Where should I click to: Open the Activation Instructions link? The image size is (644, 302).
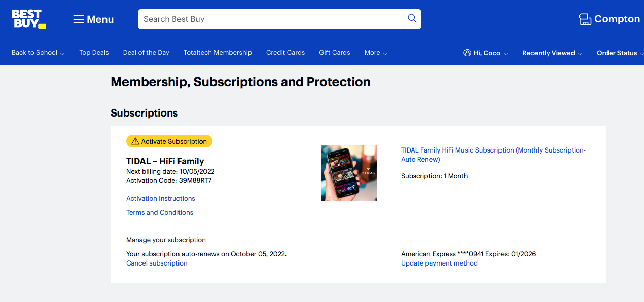[x=161, y=198]
